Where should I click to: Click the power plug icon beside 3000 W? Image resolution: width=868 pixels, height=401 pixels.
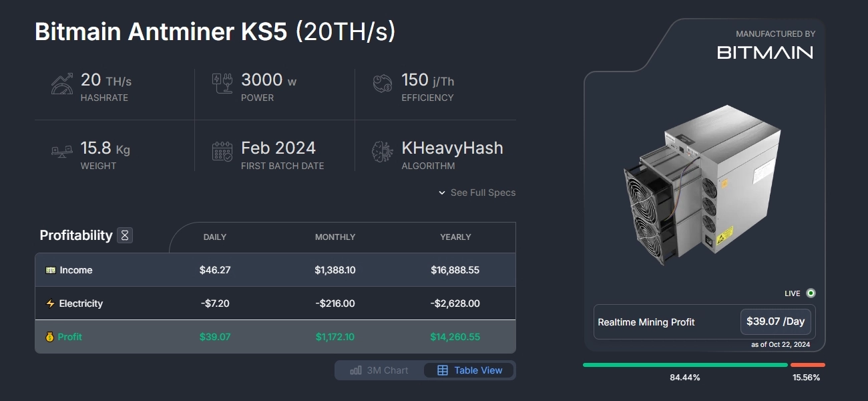221,82
